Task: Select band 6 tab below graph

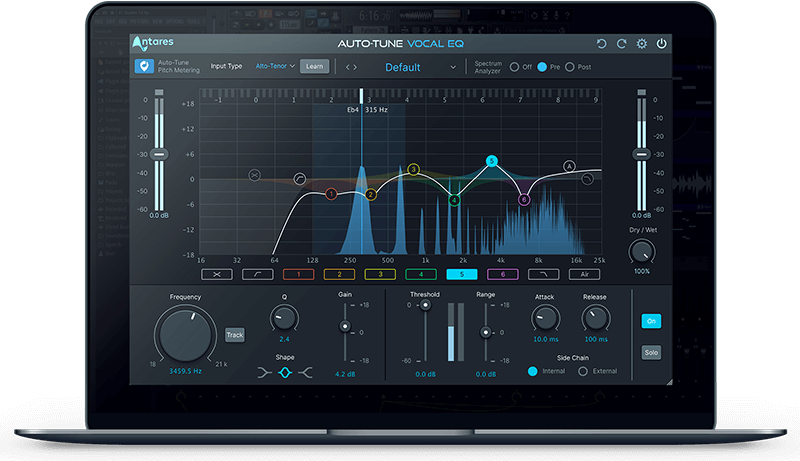Action: point(503,274)
